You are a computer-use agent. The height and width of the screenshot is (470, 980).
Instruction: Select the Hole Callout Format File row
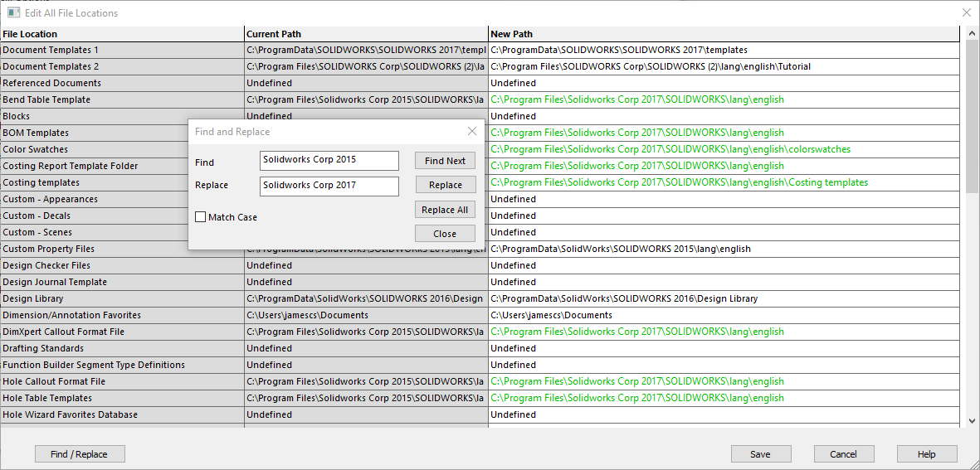pos(122,381)
